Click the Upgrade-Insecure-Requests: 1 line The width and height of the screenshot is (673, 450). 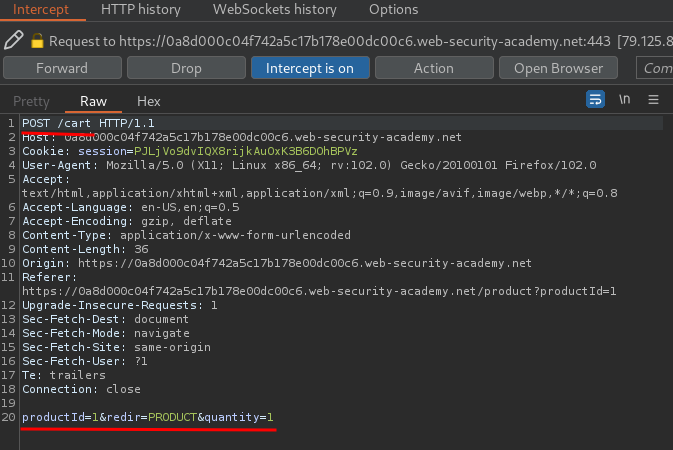coord(119,305)
